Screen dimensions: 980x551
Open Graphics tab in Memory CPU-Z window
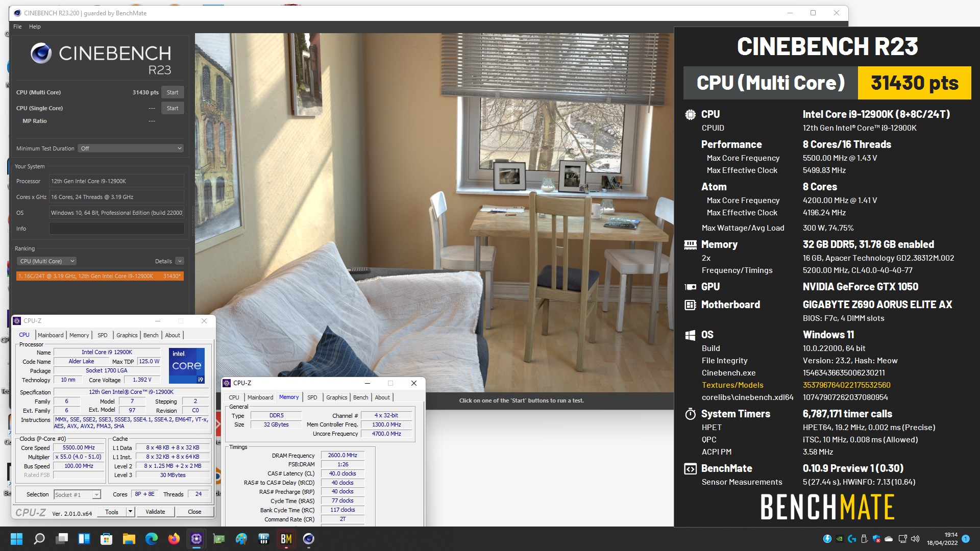337,397
